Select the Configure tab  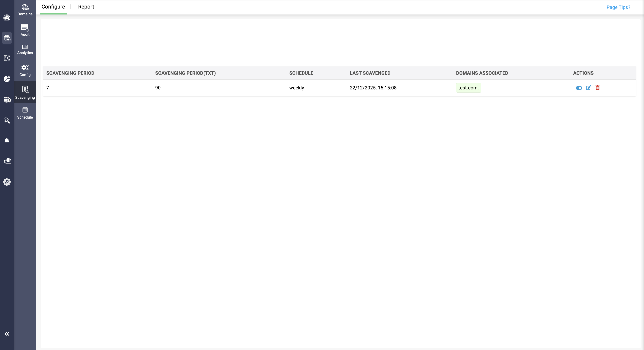(53, 7)
